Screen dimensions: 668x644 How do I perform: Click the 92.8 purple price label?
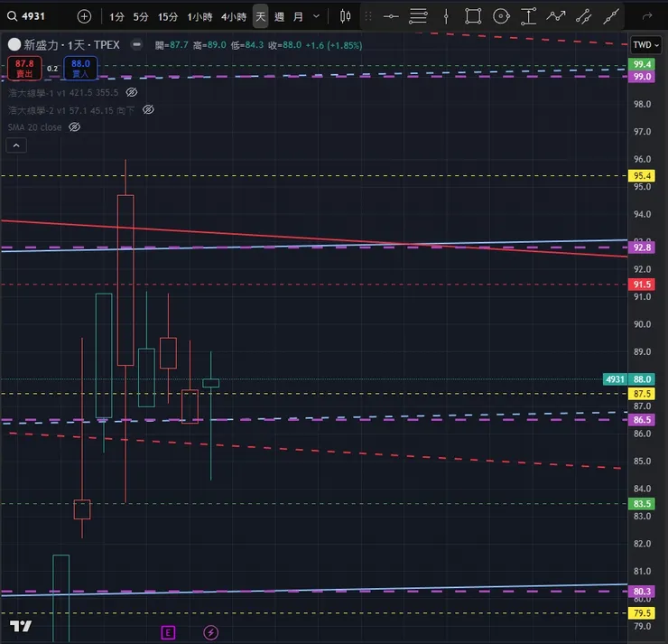pyautogui.click(x=642, y=247)
